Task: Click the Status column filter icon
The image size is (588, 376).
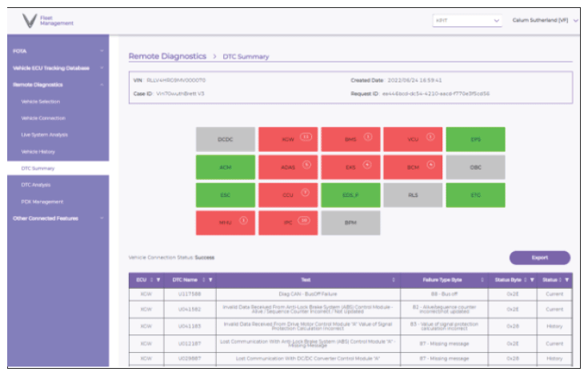Action: 567,280
